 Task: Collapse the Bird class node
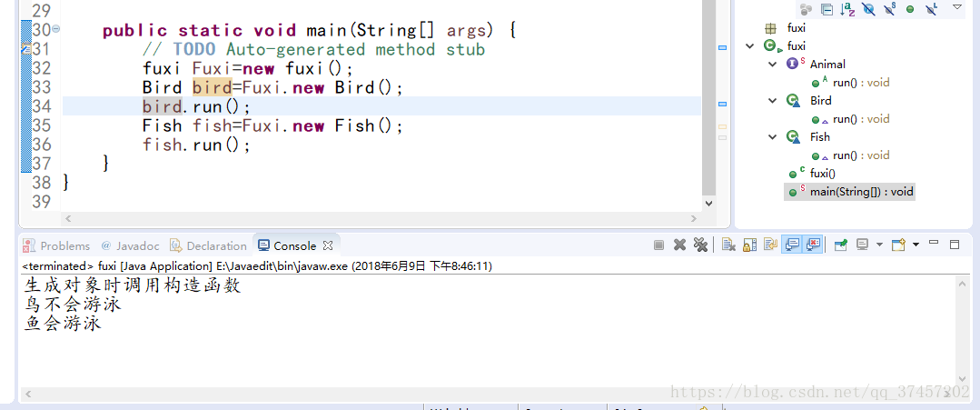click(x=773, y=101)
